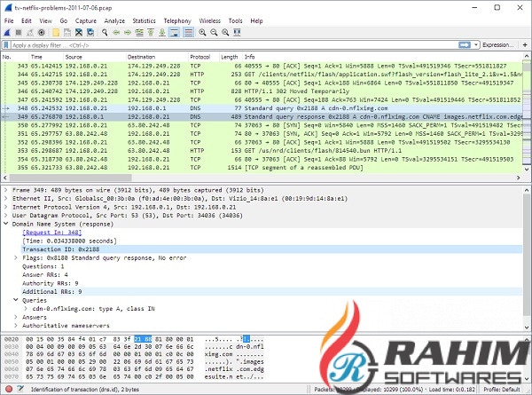Reset text size to normal
The width and height of the screenshot is (532, 395).
(225, 33)
